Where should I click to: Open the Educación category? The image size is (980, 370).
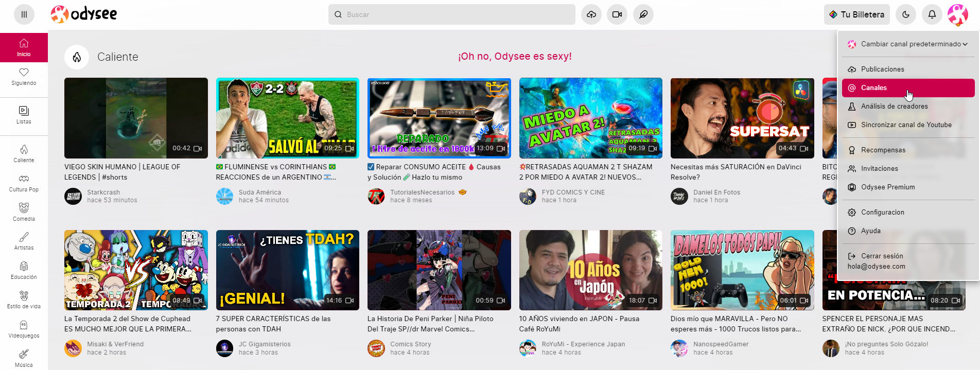(24, 271)
